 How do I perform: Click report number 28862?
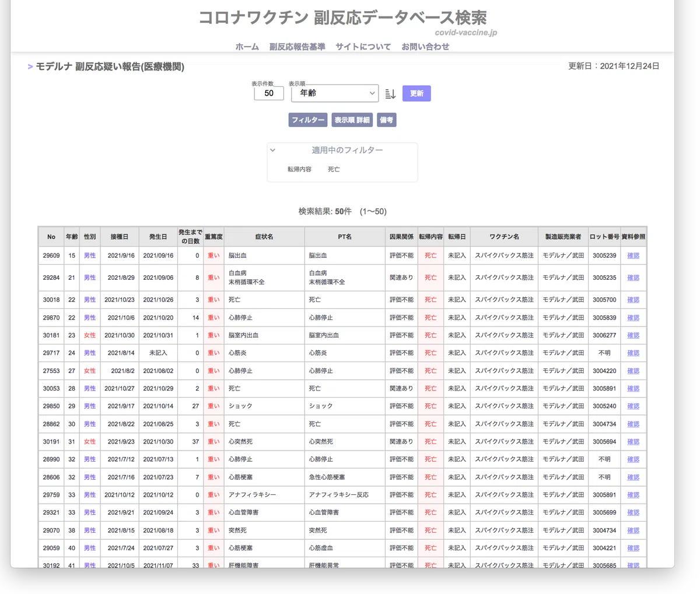[51, 424]
